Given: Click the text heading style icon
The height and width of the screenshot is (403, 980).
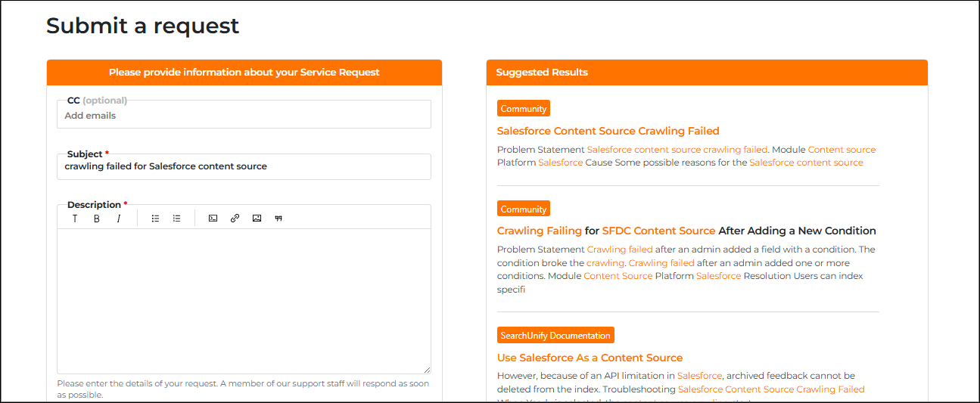Looking at the screenshot, I should click(x=75, y=219).
